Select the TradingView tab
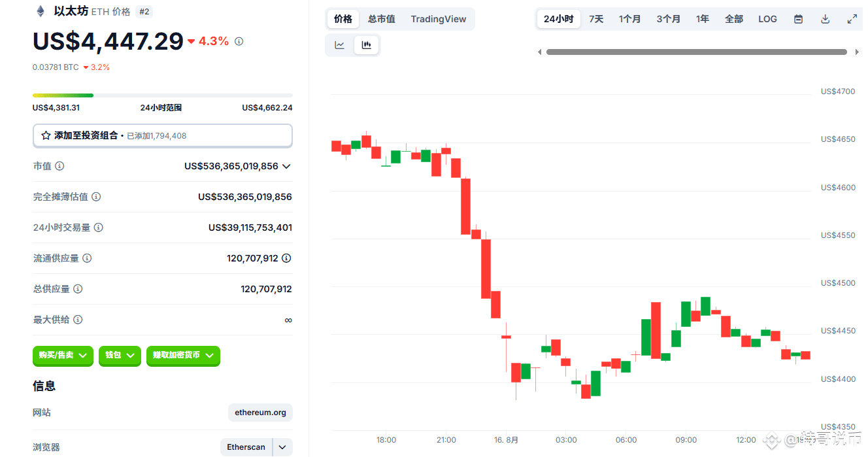This screenshot has height=457, width=868. [439, 19]
